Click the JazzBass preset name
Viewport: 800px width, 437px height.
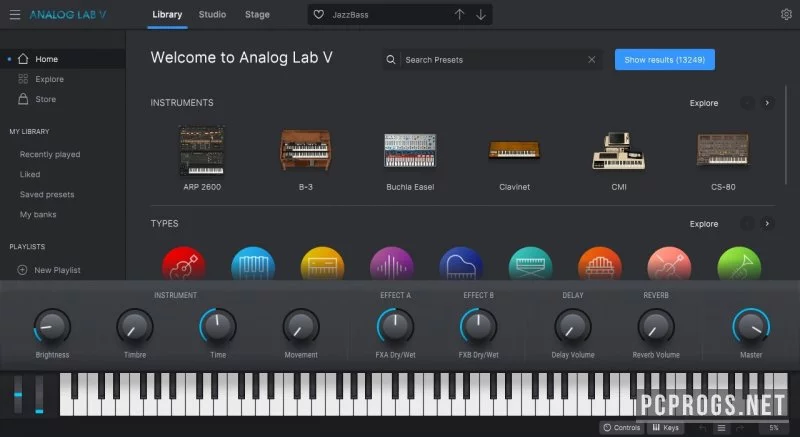tap(350, 15)
